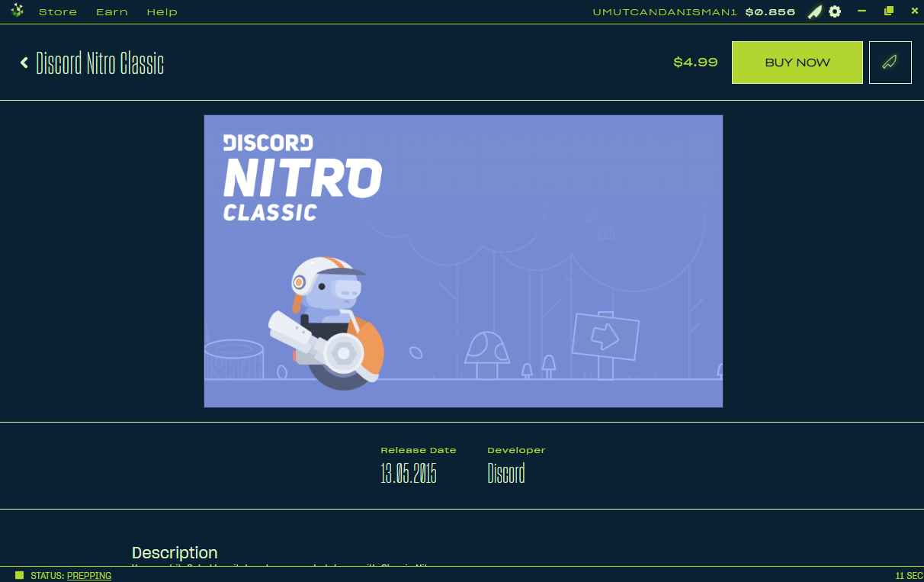Open settings gear icon
This screenshot has height=582, width=924.
click(835, 11)
